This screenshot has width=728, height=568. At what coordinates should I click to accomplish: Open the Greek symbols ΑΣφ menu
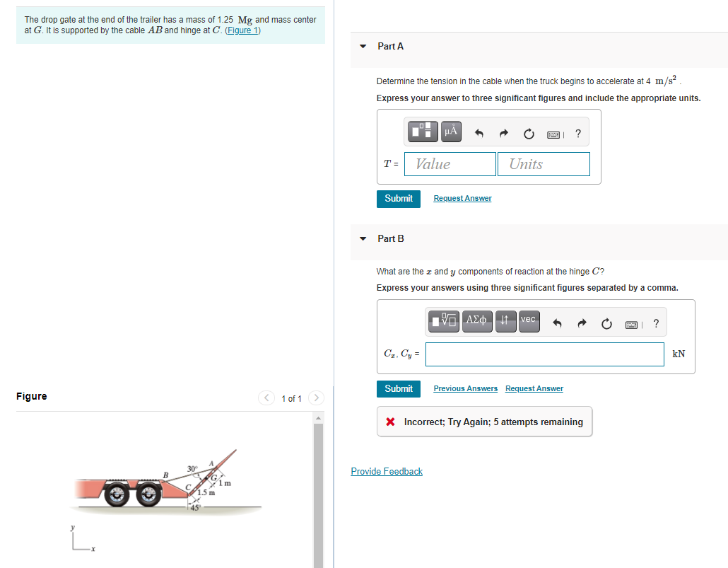(477, 321)
